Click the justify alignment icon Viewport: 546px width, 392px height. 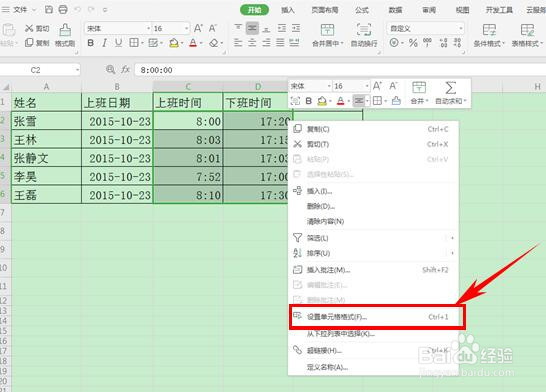pyautogui.click(x=280, y=43)
